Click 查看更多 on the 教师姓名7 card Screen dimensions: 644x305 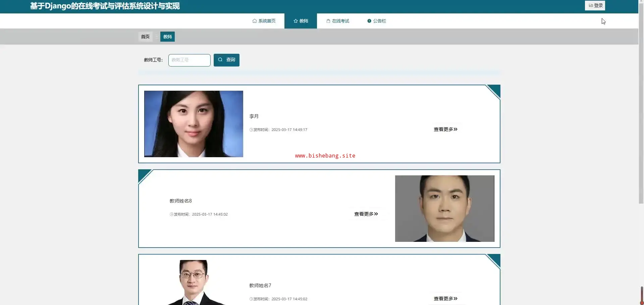pyautogui.click(x=445, y=299)
